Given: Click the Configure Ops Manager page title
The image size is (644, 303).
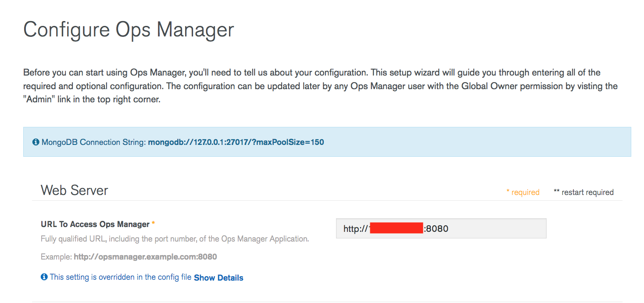Looking at the screenshot, I should [129, 30].
